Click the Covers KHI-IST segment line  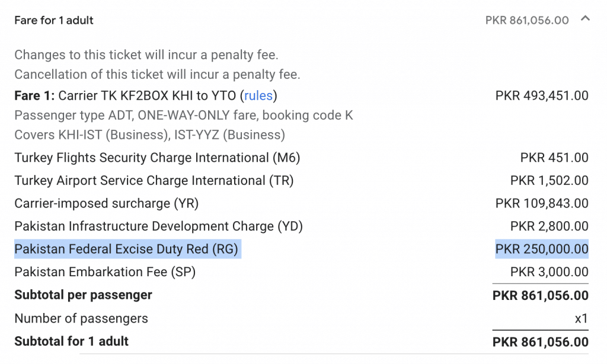pyautogui.click(x=149, y=135)
